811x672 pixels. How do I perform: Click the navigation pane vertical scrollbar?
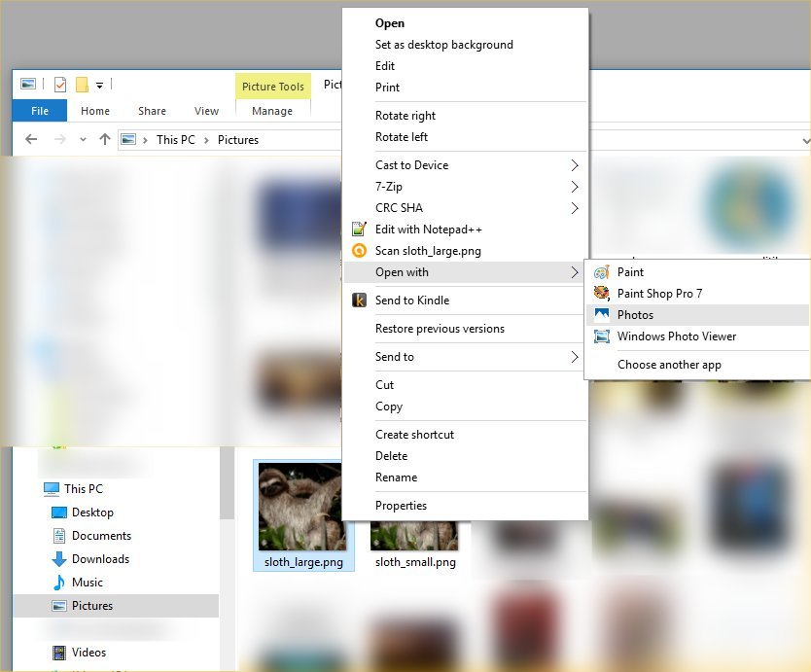[x=227, y=483]
